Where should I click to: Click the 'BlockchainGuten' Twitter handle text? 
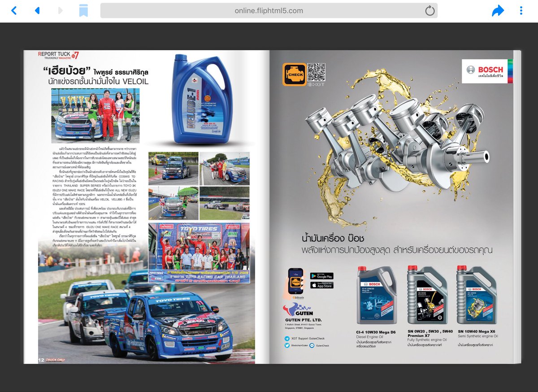pyautogui.click(x=299, y=346)
